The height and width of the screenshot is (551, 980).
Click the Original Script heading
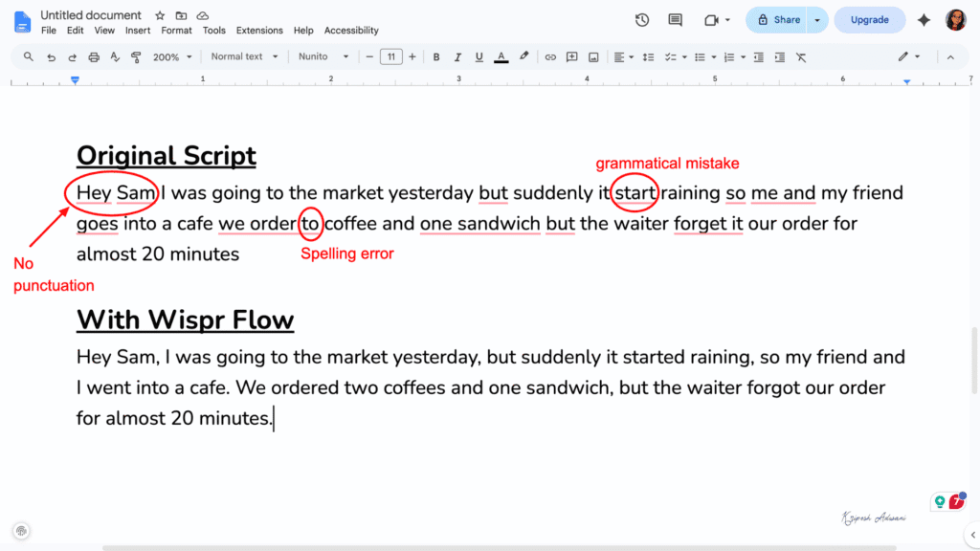pyautogui.click(x=167, y=156)
